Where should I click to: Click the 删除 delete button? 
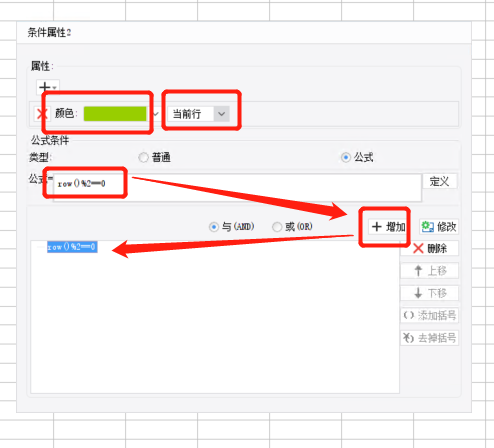(x=430, y=248)
